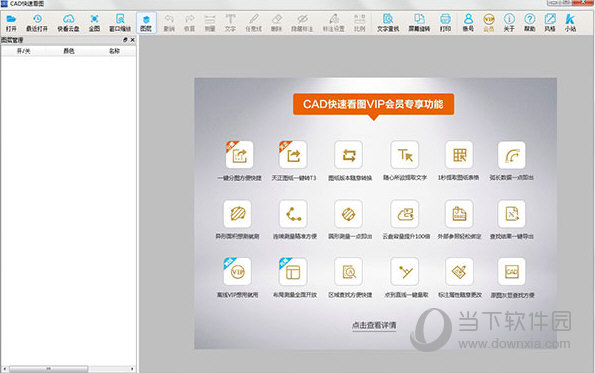Click the annotation property edit feature icon

point(459,272)
